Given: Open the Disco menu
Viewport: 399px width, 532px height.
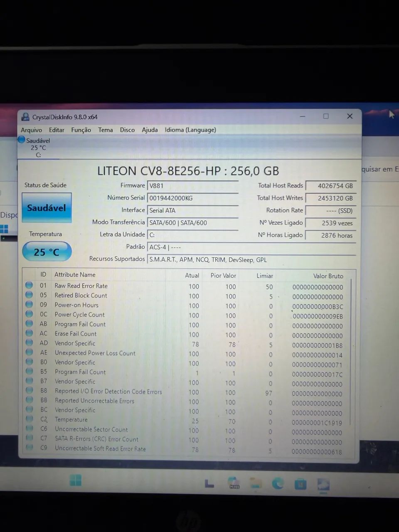Looking at the screenshot, I should (x=127, y=130).
